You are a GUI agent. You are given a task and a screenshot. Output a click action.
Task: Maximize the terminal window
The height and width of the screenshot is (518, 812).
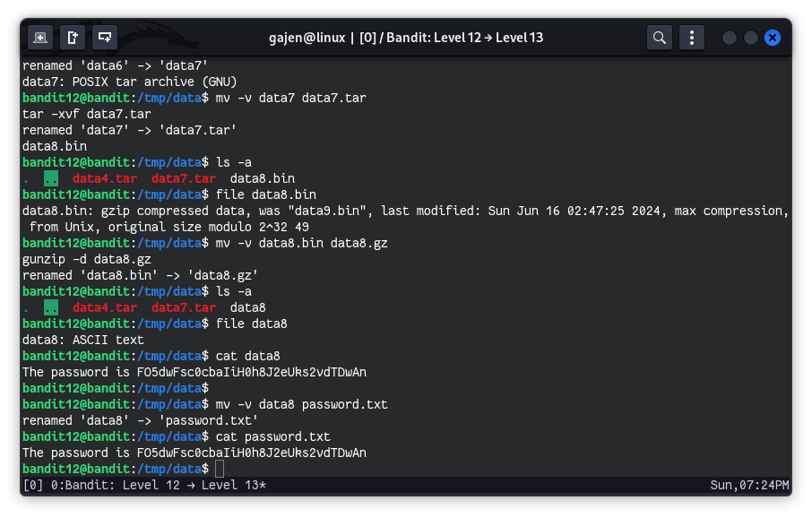click(751, 38)
